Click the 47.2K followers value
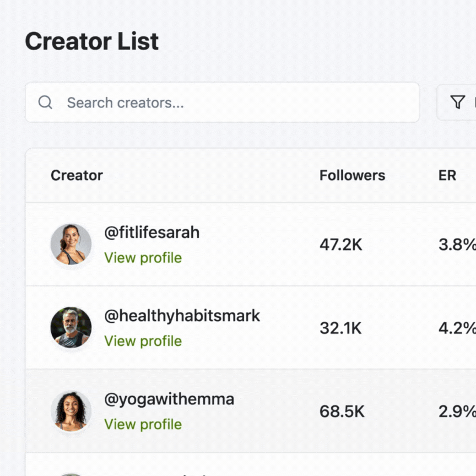Screen dimensions: 476x476 point(340,245)
